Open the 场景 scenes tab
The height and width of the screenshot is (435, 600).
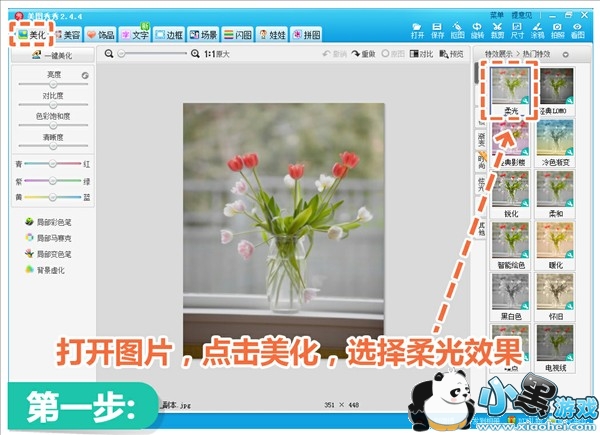click(203, 35)
